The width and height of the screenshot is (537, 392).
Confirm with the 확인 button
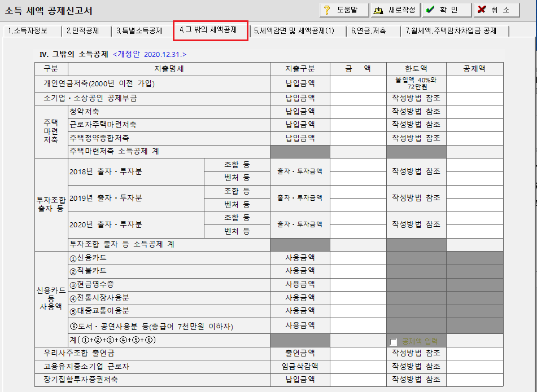447,10
